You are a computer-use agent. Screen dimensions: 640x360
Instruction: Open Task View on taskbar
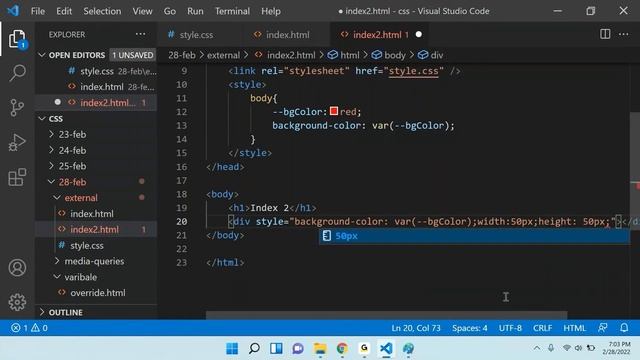click(x=276, y=348)
